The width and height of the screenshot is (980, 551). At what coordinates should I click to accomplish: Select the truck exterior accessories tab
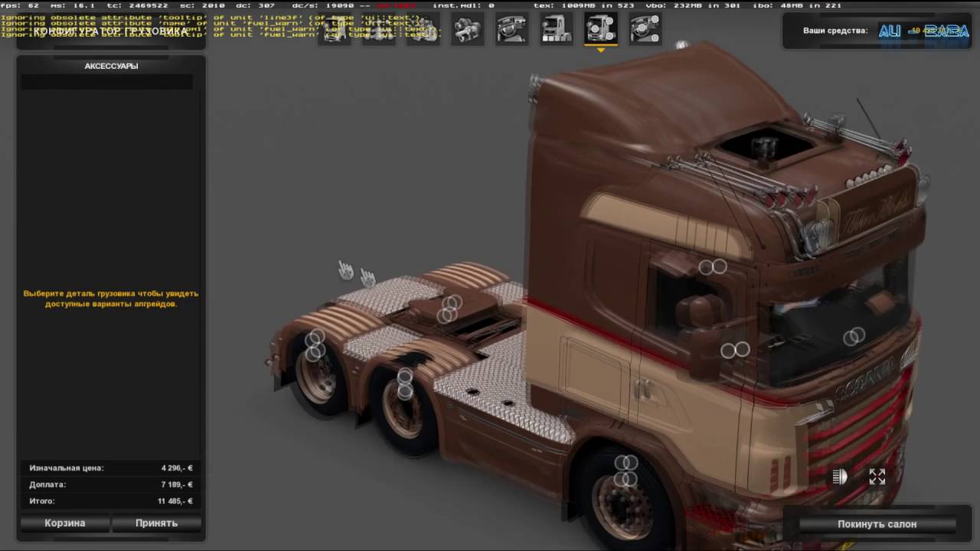pos(601,30)
